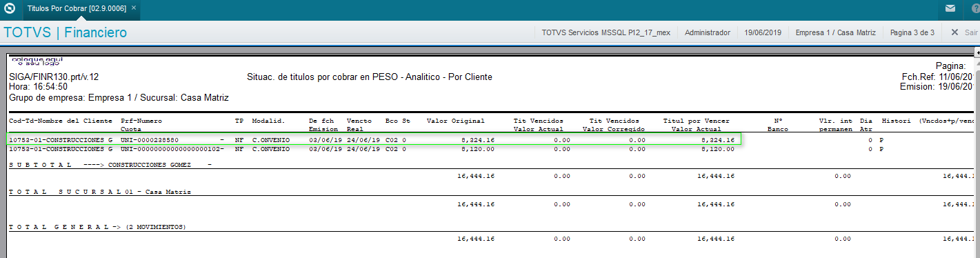Click the Administrador user label
980x258 pixels.
708,32
